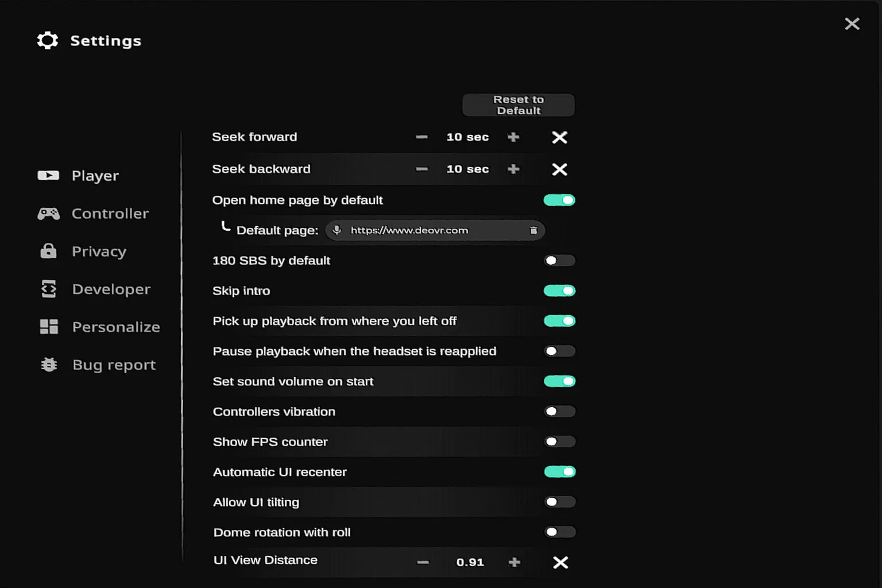Enable Controllers vibration

[559, 411]
